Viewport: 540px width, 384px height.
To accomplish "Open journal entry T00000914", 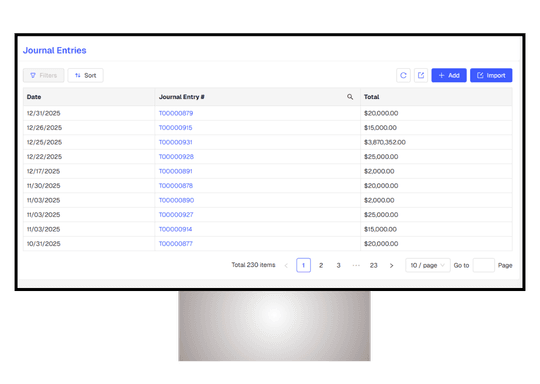I will (176, 229).
